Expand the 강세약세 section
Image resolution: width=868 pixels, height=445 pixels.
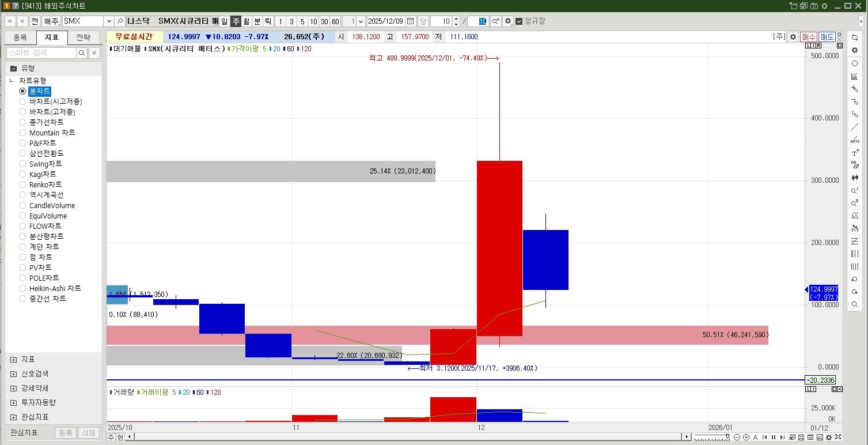coord(13,388)
